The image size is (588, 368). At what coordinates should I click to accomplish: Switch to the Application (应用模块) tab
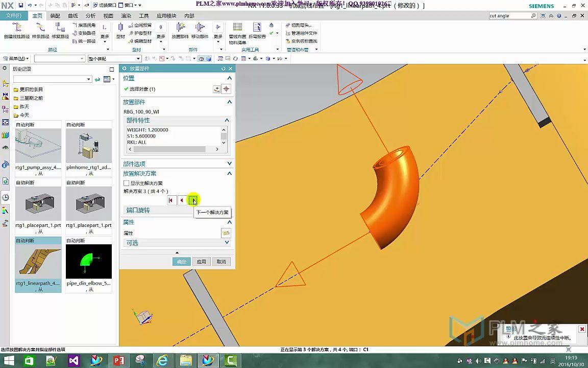point(166,16)
